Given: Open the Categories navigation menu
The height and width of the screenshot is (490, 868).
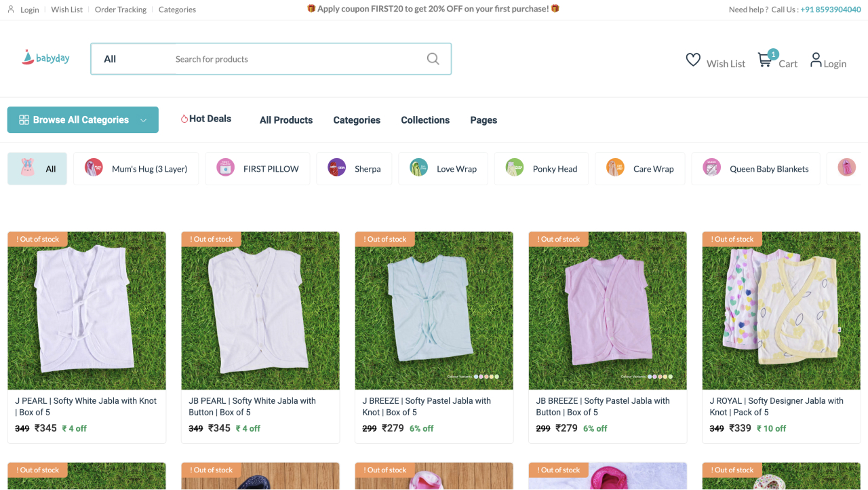Looking at the screenshot, I should coord(357,120).
